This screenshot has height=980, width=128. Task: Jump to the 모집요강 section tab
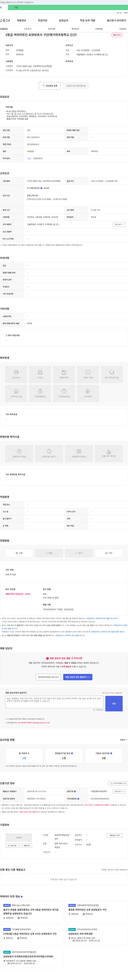[x=4, y=29]
